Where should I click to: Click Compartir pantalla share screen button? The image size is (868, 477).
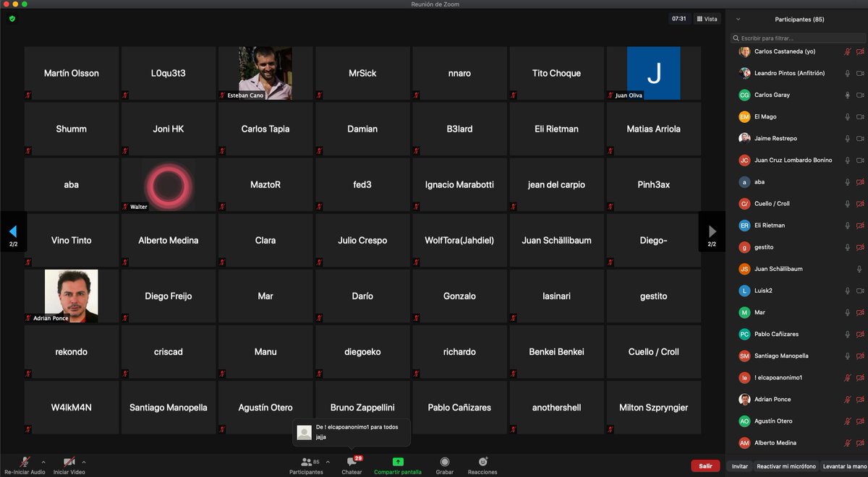pos(398,465)
